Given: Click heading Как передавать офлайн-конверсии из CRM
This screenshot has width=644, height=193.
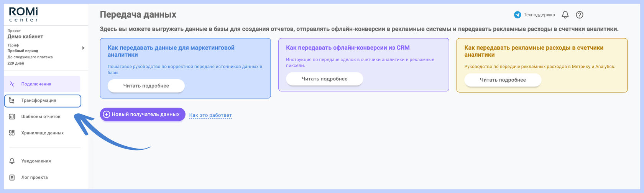Looking at the screenshot, I should tap(348, 48).
